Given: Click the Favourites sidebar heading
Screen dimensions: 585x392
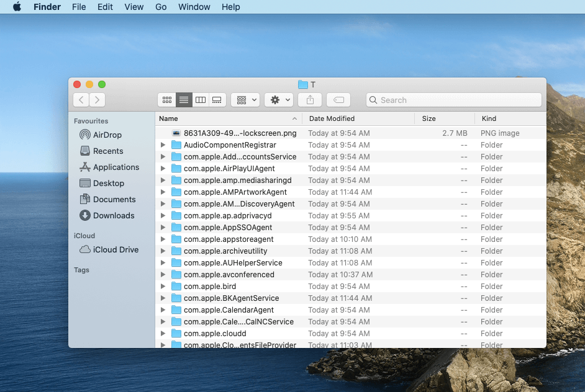Looking at the screenshot, I should pyautogui.click(x=91, y=121).
